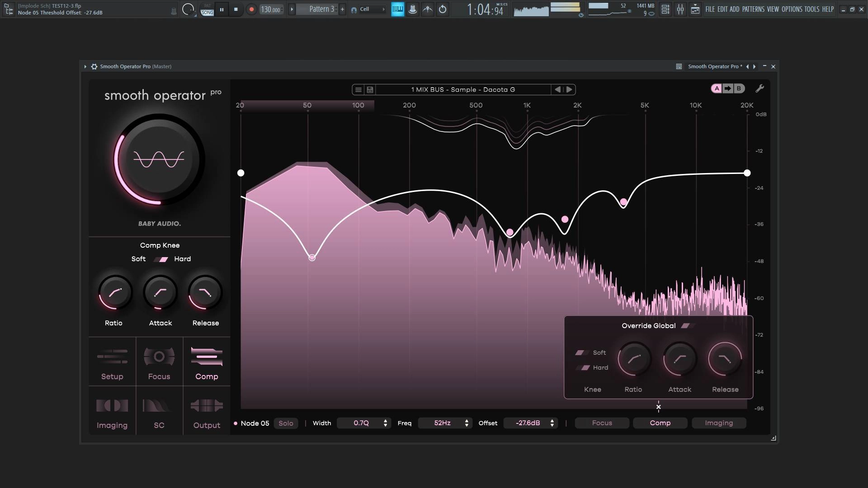Open the Setup section
Image resolution: width=868 pixels, height=488 pixels.
[x=112, y=362]
